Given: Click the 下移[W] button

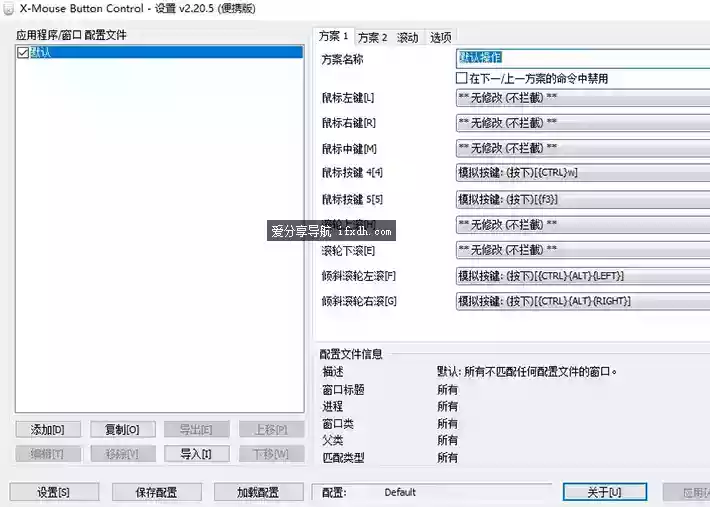Looking at the screenshot, I should (x=271, y=454).
